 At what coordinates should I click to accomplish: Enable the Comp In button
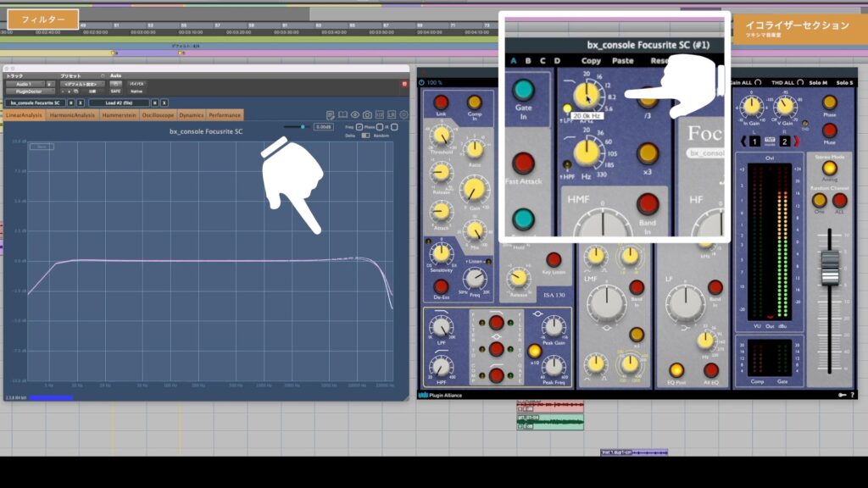coord(475,103)
